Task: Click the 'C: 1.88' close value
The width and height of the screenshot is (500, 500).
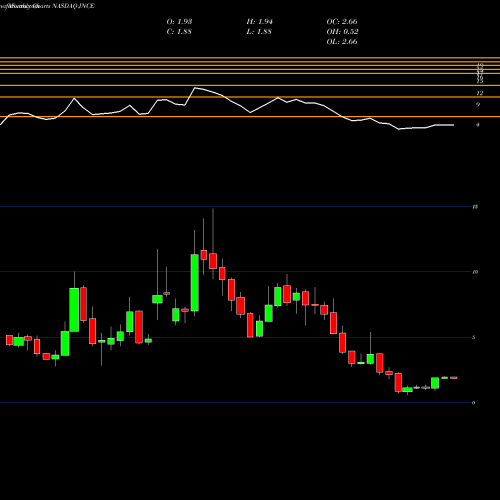Action: 179,32
